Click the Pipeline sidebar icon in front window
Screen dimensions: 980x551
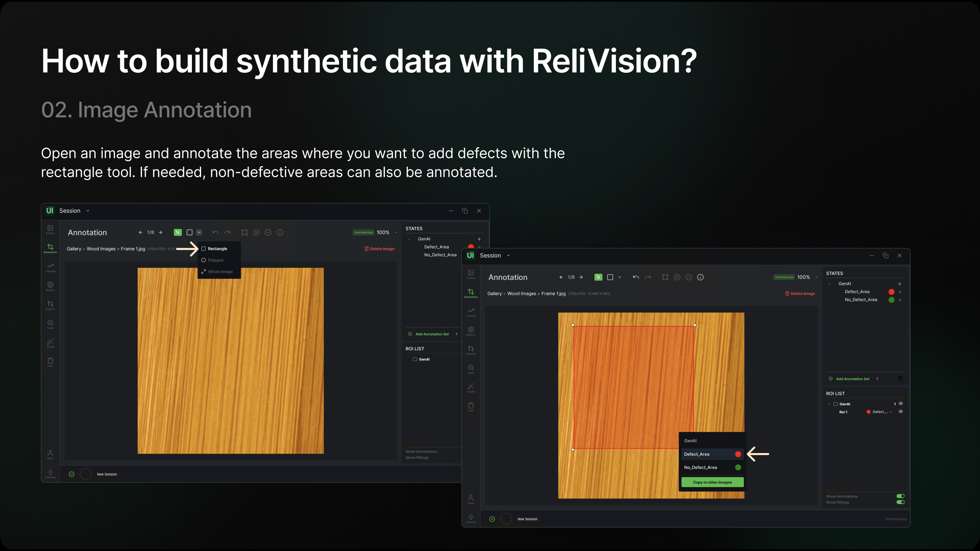point(471,349)
